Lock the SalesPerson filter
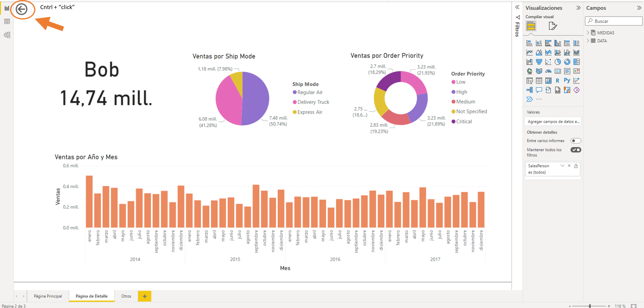Screen dimensions: 644x308 (576, 166)
